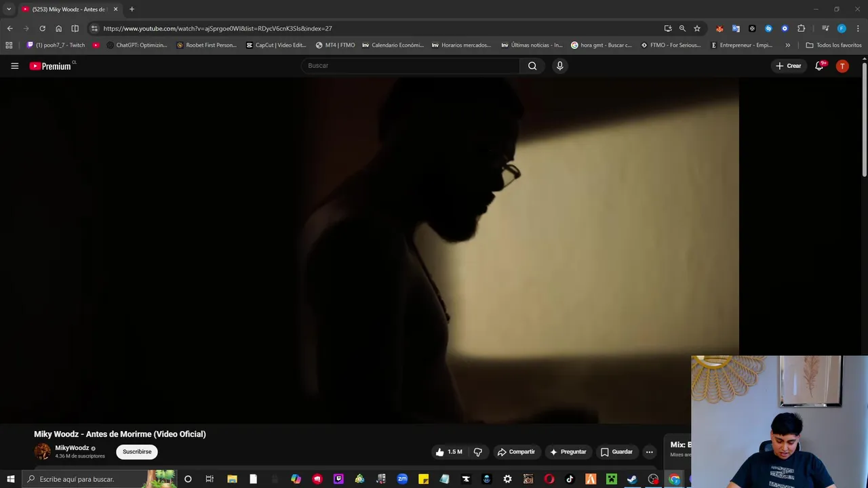Open media control playlist icon

click(x=825, y=28)
